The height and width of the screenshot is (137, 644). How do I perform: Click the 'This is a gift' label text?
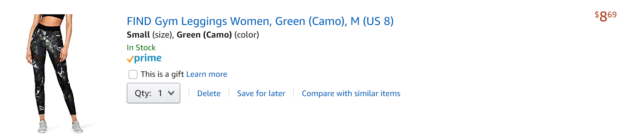(162, 74)
